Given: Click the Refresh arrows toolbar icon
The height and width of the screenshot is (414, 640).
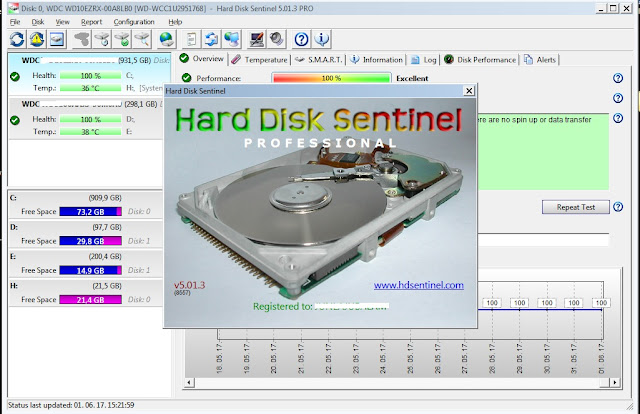Looking at the screenshot, I should click(17, 40).
